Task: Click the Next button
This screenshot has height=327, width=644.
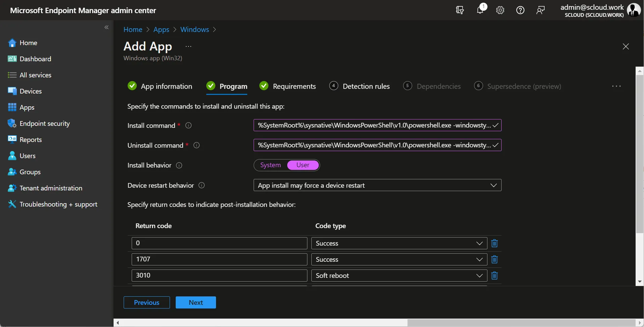Action: pyautogui.click(x=196, y=302)
